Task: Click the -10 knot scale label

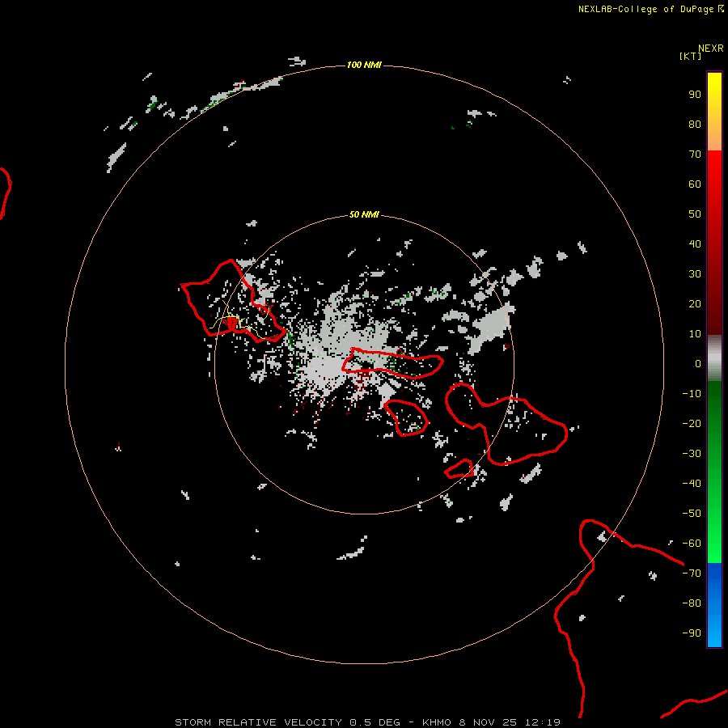Action: [692, 394]
